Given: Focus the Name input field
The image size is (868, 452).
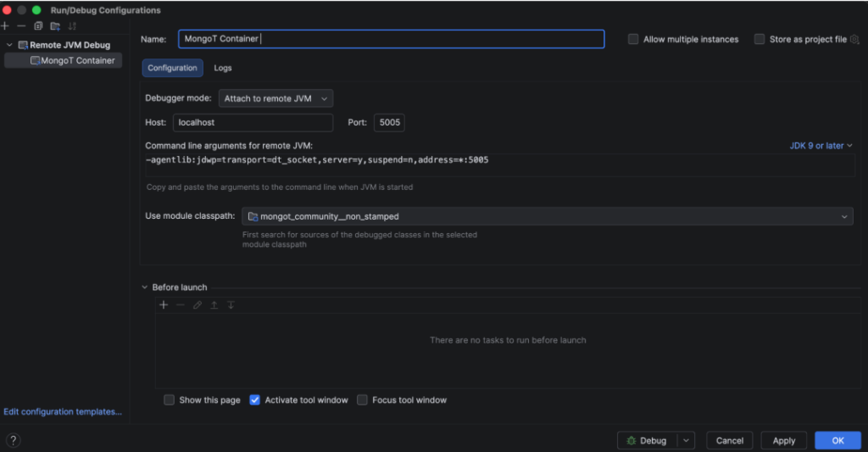Looking at the screenshot, I should 392,39.
